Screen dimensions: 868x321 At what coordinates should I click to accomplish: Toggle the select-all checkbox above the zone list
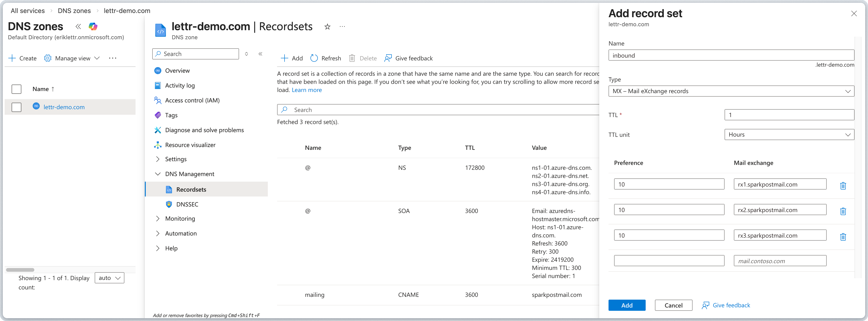pos(16,89)
